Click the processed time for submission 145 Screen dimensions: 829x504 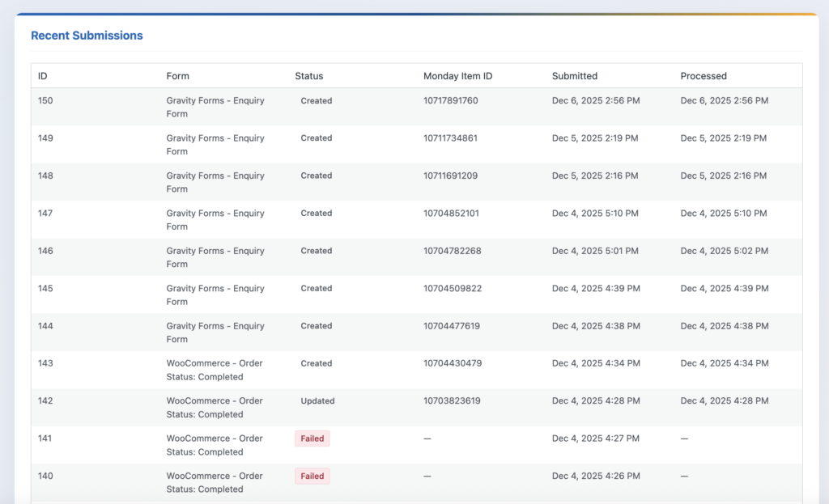click(x=724, y=289)
